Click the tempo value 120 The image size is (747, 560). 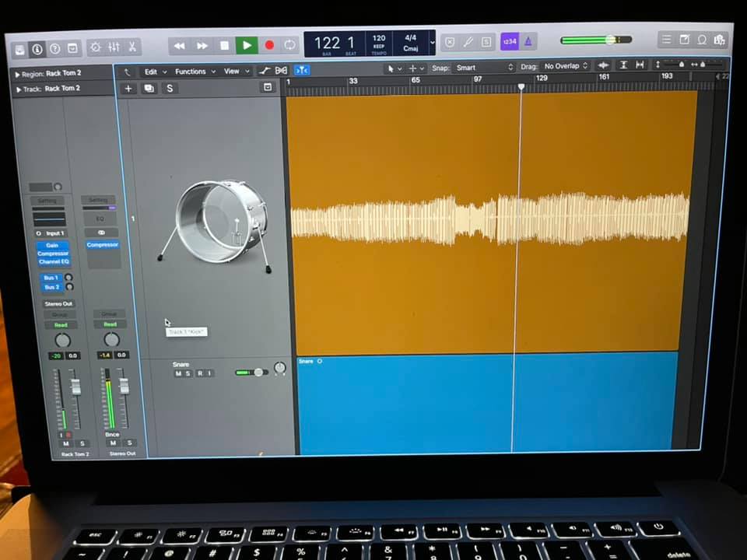[379, 38]
